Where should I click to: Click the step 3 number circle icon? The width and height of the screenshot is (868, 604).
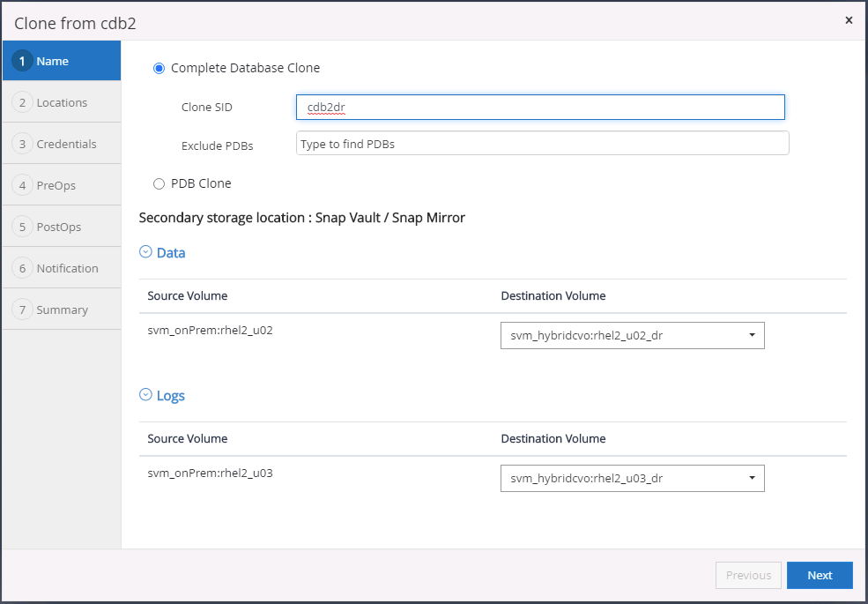point(23,145)
